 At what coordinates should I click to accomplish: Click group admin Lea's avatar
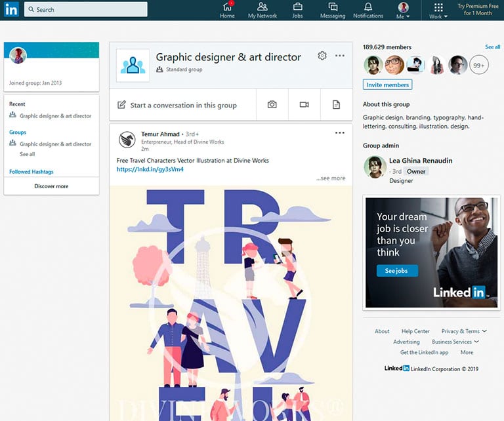point(375,167)
